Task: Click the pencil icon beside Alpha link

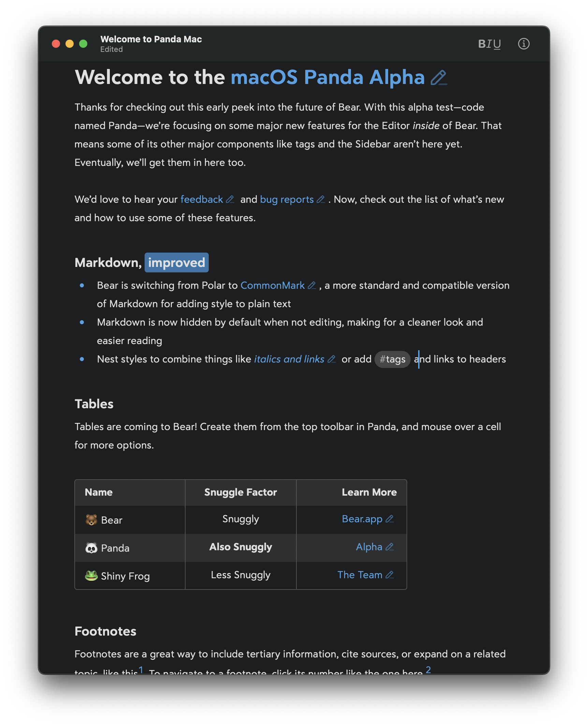Action: tap(389, 547)
